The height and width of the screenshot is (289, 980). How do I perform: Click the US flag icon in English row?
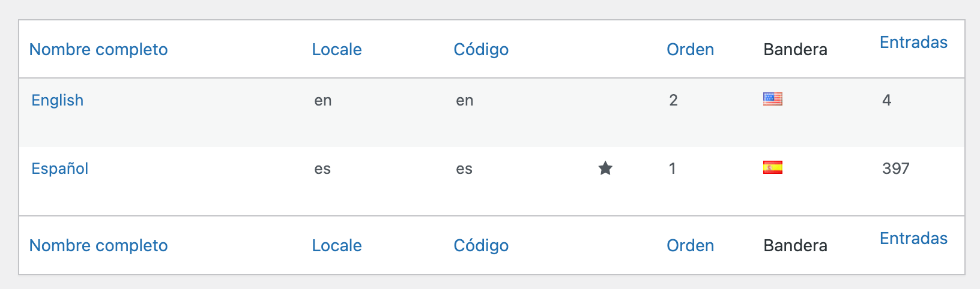pyautogui.click(x=773, y=99)
